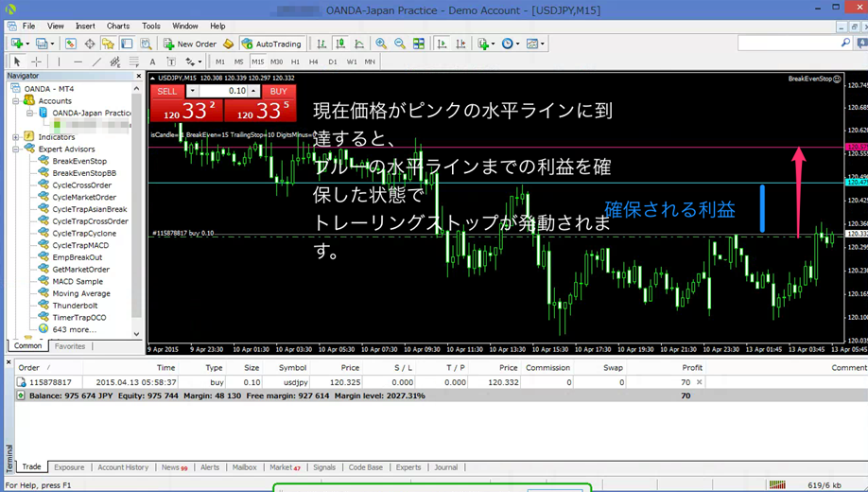This screenshot has height=492, width=868.
Task: Open the Indicators list toolbar icon
Action: pyautogui.click(x=484, y=44)
